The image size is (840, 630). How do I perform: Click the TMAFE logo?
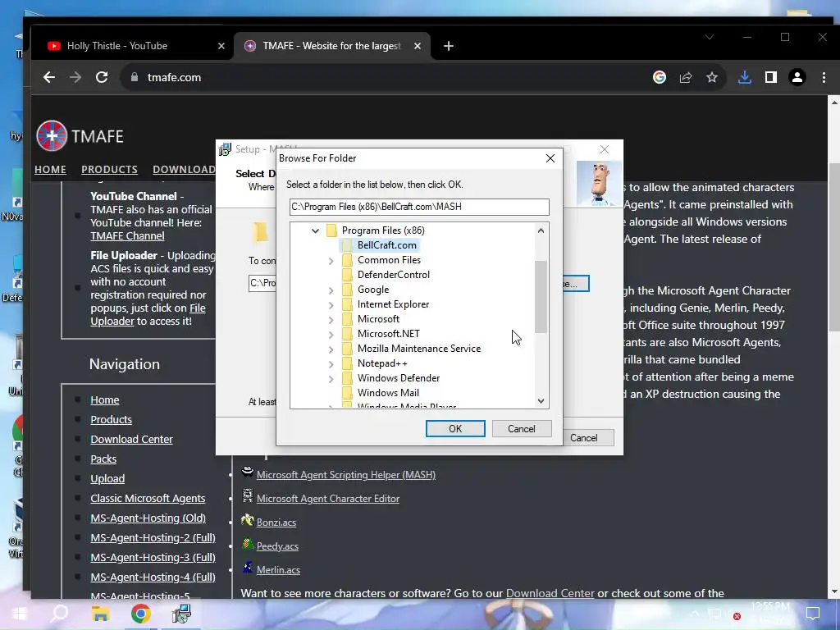click(x=80, y=136)
